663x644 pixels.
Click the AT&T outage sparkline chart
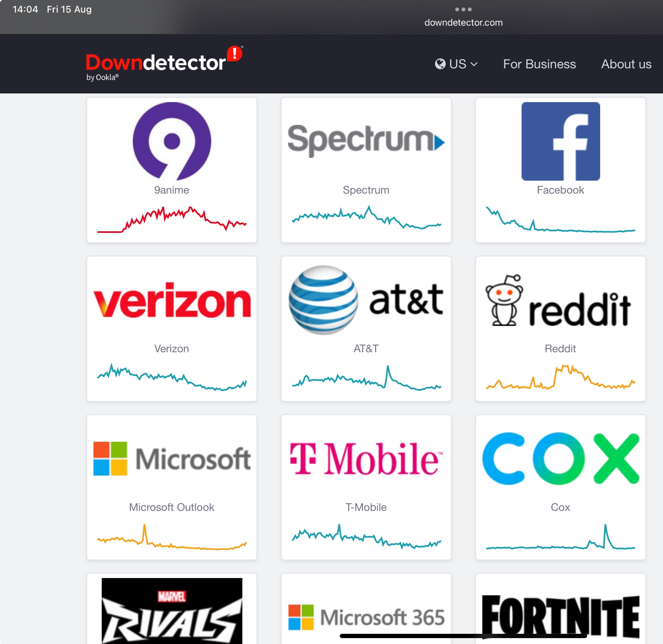tap(366, 378)
